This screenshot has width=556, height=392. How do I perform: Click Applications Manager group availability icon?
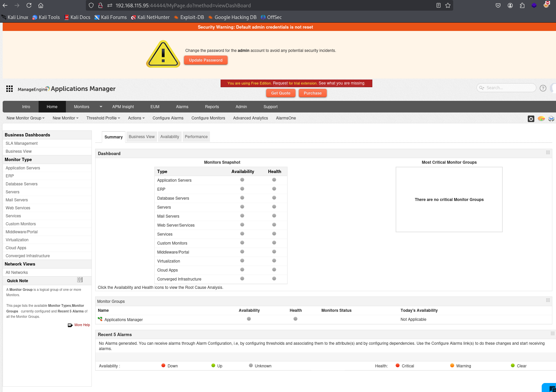(249, 319)
